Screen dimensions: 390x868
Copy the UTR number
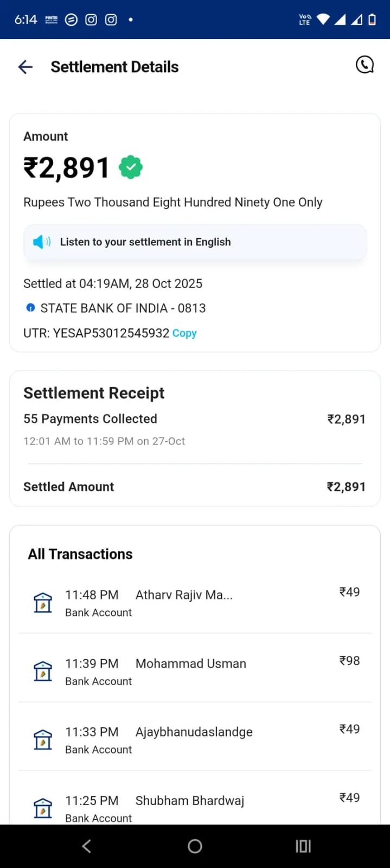tap(184, 333)
